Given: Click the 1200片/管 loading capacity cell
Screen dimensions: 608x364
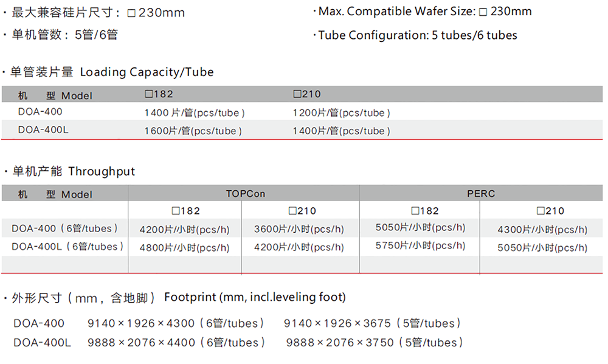Looking at the screenshot, I should coord(341,112).
